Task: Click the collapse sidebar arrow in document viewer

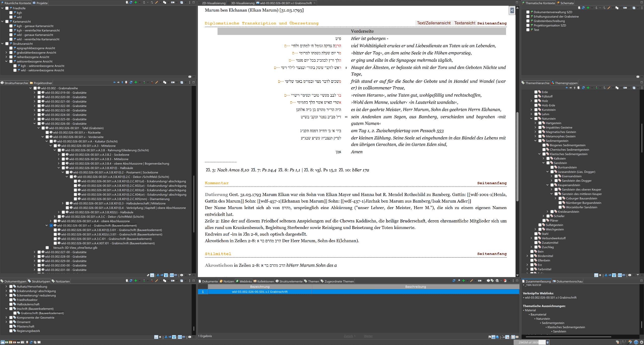Action: [512, 10]
